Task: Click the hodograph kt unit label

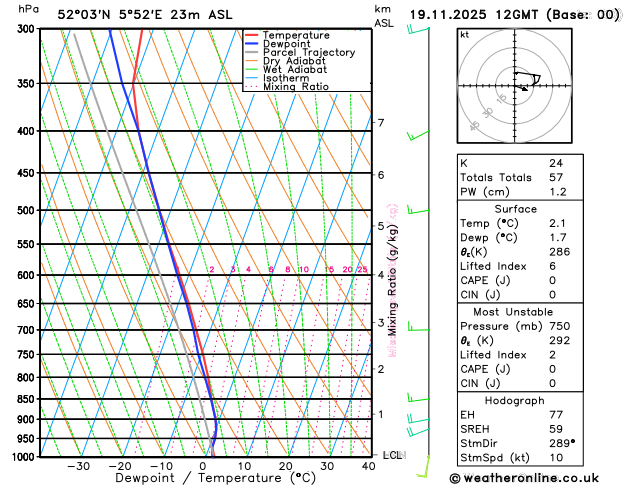Action: pyautogui.click(x=465, y=35)
